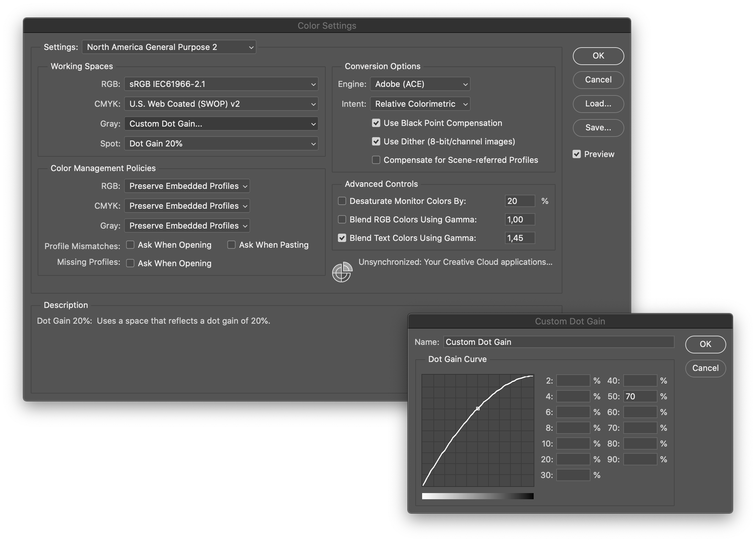Open the Spot dot gain dropdown
The image size is (756, 542).
click(221, 143)
